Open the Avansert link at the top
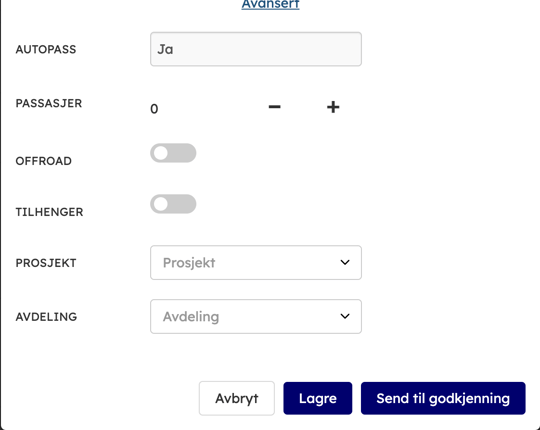This screenshot has height=430, width=540. pos(270,4)
